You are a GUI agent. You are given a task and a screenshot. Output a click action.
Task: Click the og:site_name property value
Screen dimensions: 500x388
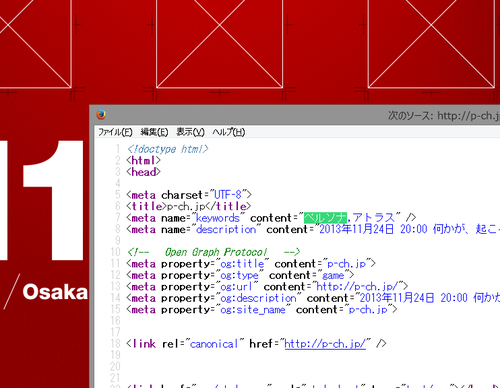[x=253, y=310]
